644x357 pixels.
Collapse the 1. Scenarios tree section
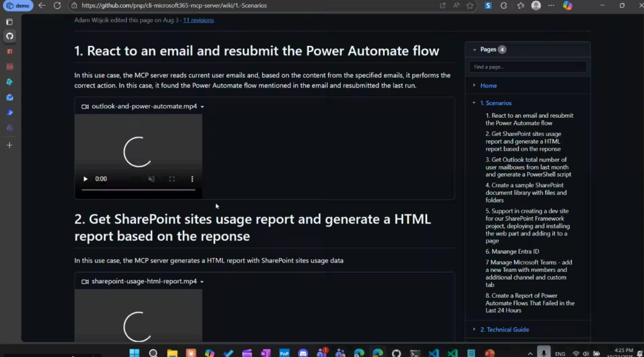[474, 103]
